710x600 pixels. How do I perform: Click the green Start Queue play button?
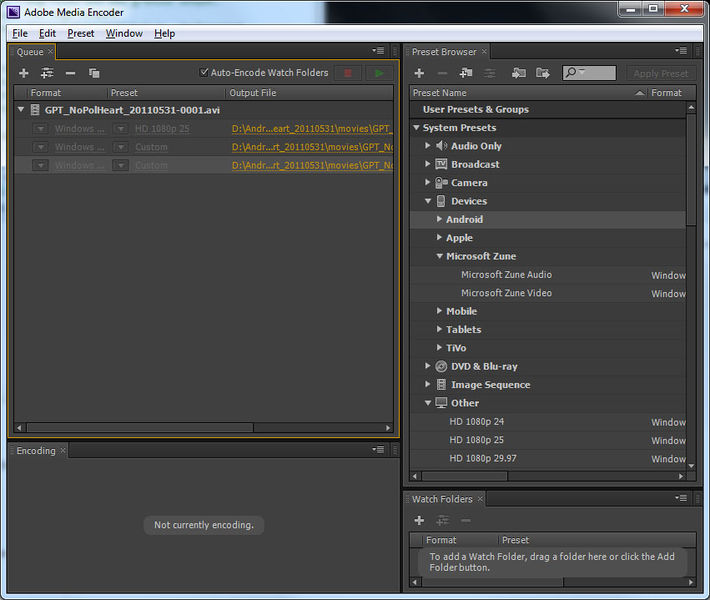coord(379,73)
